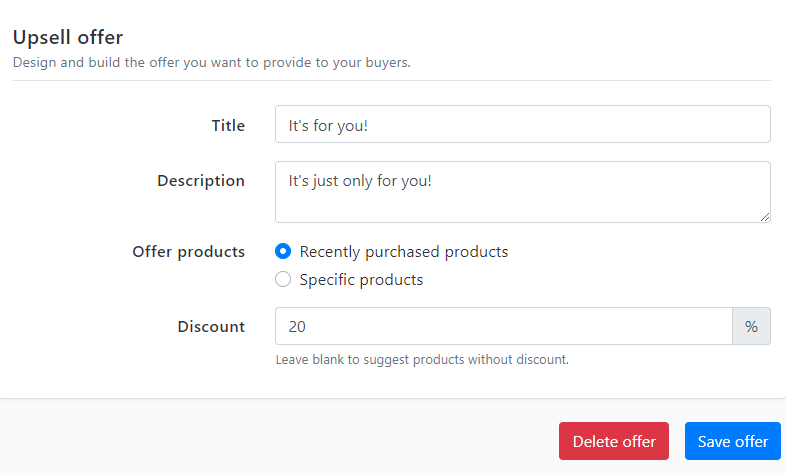Focus the Description text area
Screen dimensions: 786x475
click(x=522, y=192)
